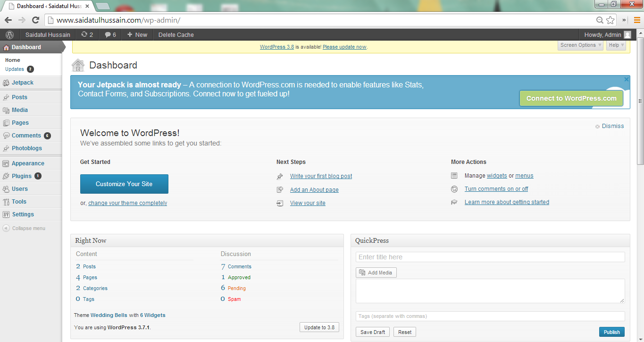Open the Pending comments link

[x=237, y=288]
